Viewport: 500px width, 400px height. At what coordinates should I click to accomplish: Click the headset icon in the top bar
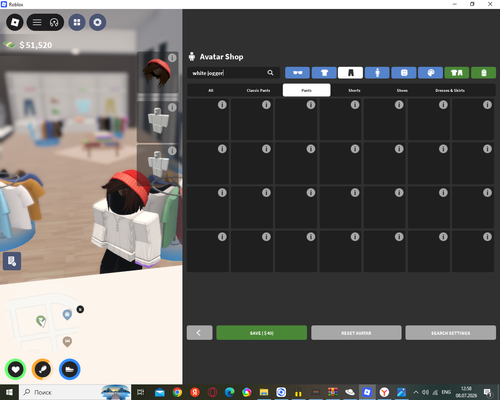(54, 22)
